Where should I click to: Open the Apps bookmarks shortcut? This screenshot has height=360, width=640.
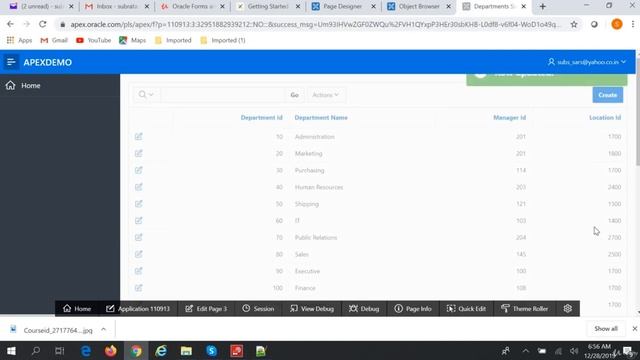tap(19, 40)
